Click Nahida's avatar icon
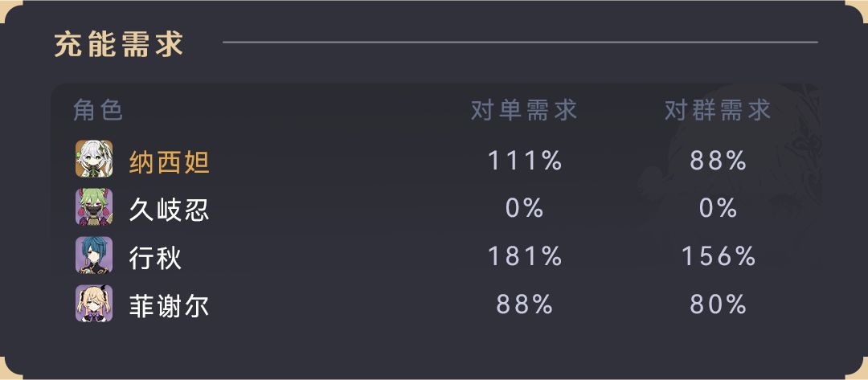 pyautogui.click(x=94, y=159)
